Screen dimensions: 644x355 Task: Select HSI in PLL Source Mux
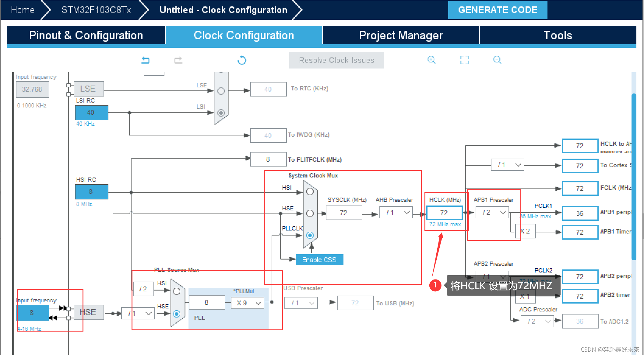pyautogui.click(x=177, y=291)
